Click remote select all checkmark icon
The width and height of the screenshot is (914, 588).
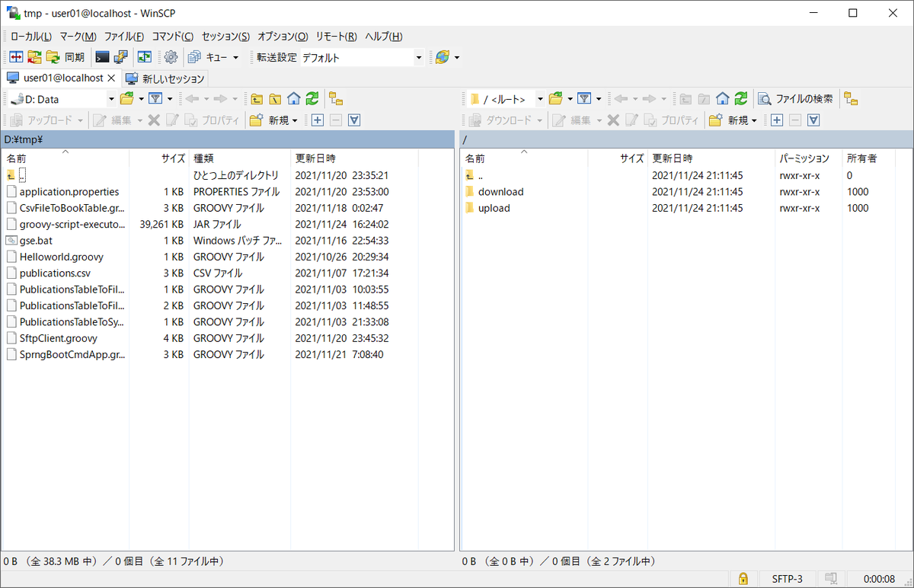pos(813,120)
